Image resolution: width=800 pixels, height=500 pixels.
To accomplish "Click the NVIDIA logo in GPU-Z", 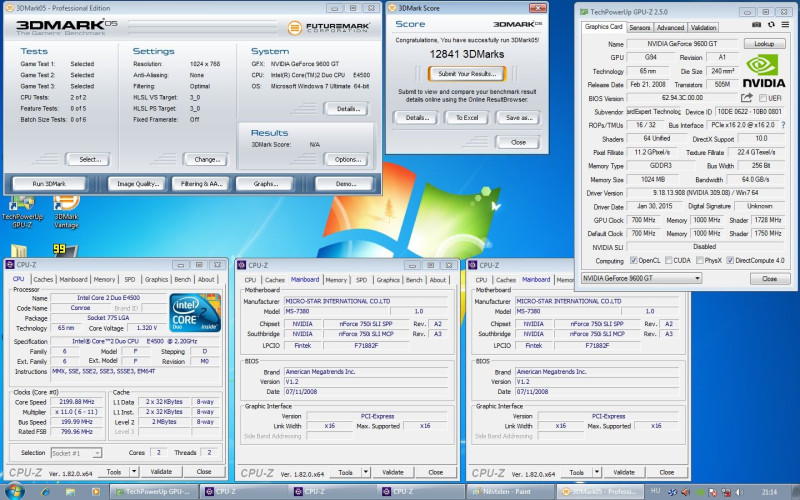I will [763, 71].
